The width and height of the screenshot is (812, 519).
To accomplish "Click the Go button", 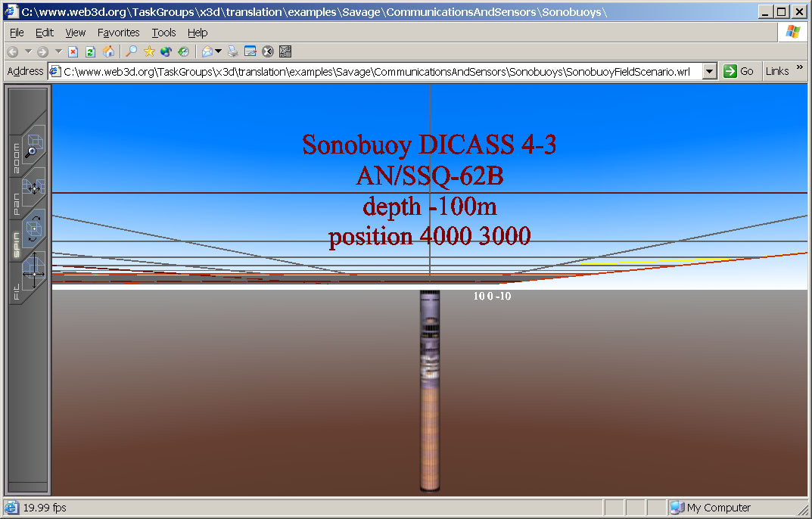I will [x=739, y=71].
